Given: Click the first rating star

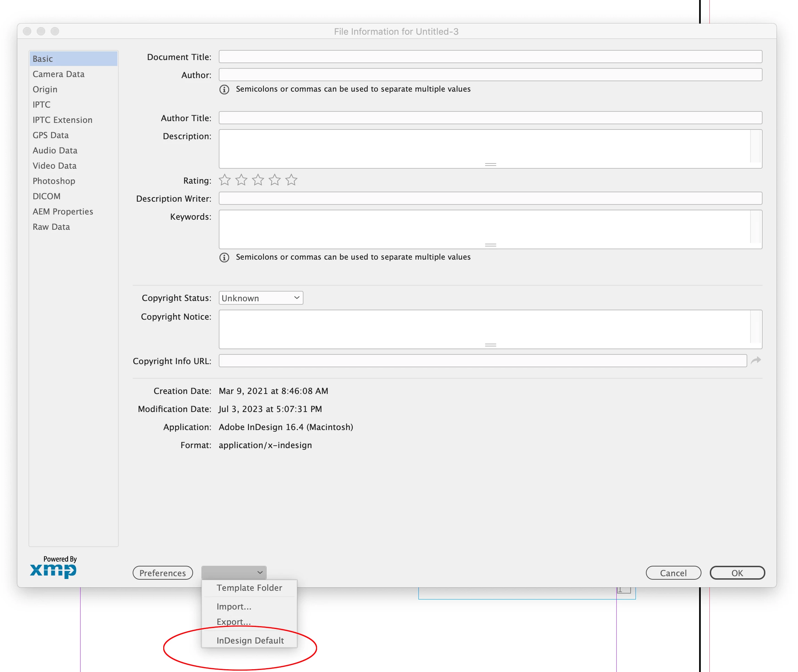Looking at the screenshot, I should click(224, 180).
